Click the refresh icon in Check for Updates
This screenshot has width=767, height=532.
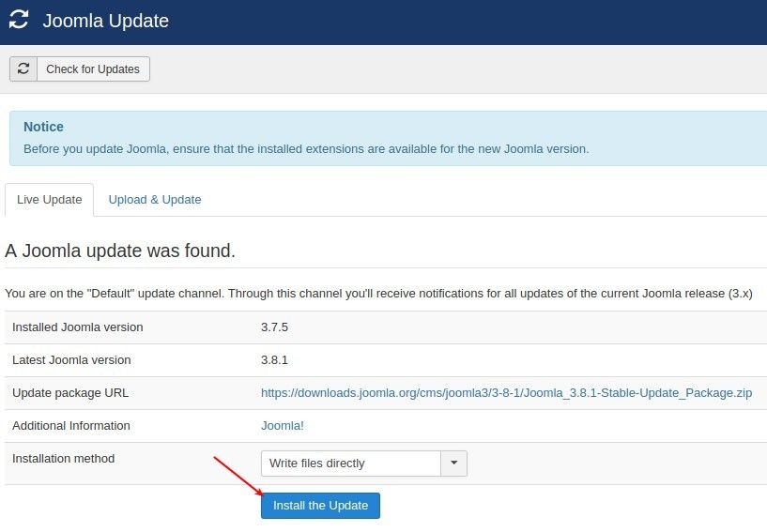click(x=23, y=68)
